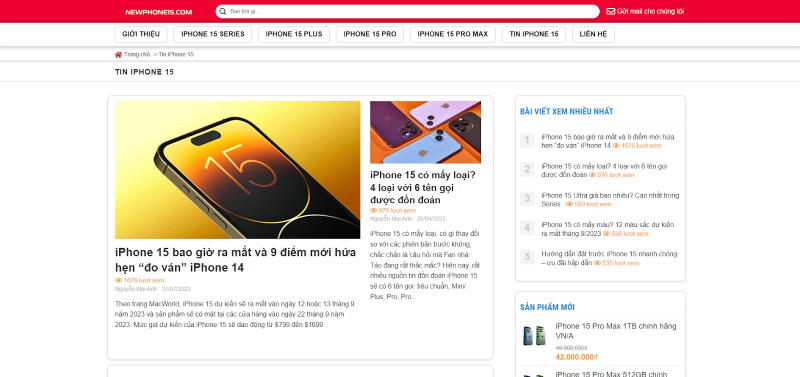
Task: Click rank number 5 badge in sidebar
Action: click(x=527, y=257)
